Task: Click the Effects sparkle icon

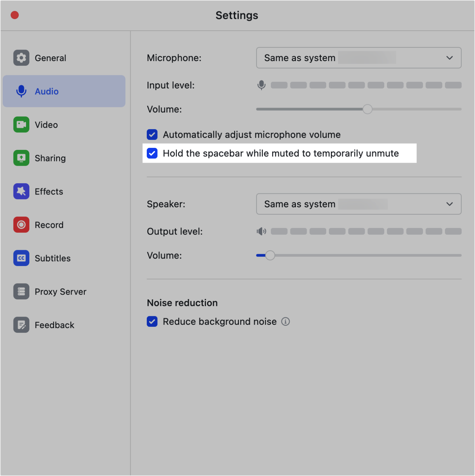Action: click(21, 191)
